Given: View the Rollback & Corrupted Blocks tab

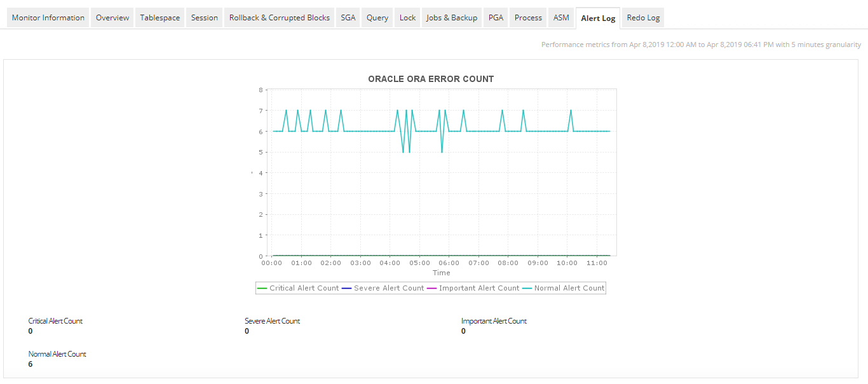Looking at the screenshot, I should tap(278, 17).
